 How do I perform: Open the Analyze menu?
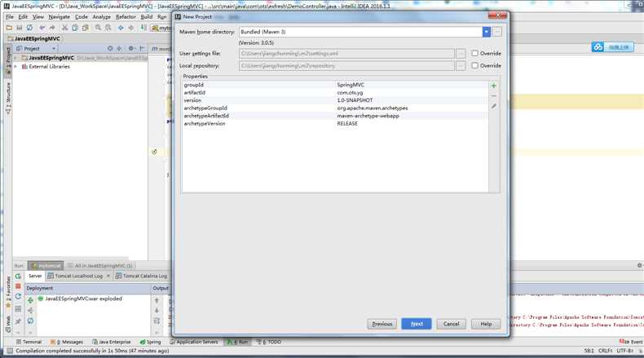(x=101, y=17)
